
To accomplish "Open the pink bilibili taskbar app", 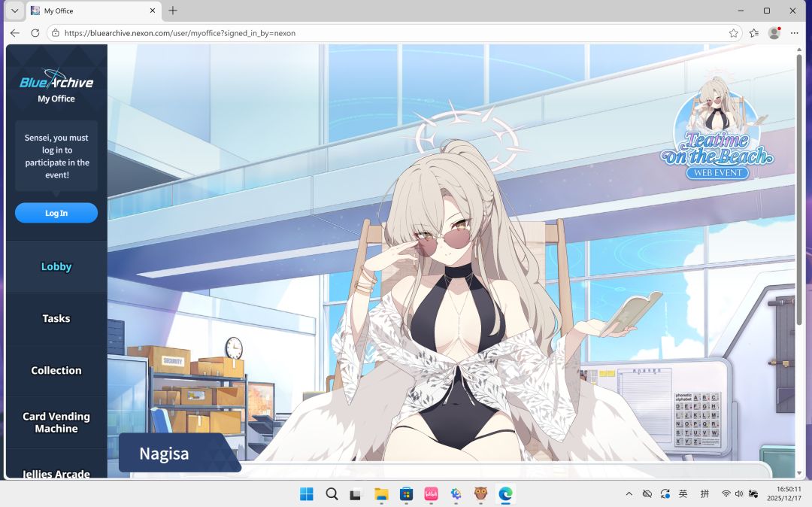I will coord(431,494).
